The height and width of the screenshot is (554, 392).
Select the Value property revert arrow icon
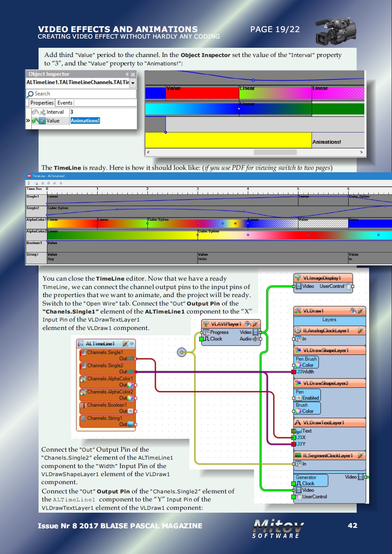point(35,120)
